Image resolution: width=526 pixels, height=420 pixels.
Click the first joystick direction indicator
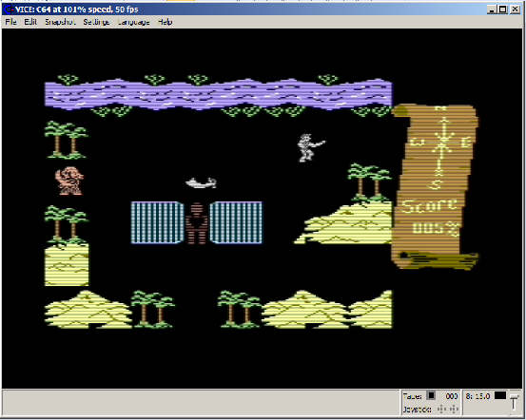point(441,410)
